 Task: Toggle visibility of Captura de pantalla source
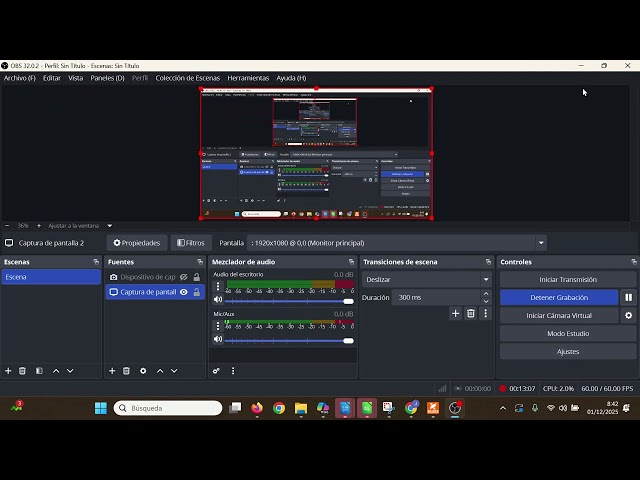tap(184, 292)
